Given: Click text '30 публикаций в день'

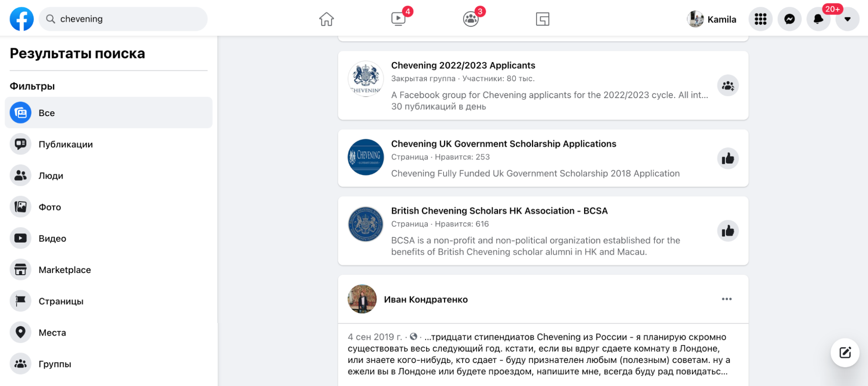Looking at the screenshot, I should click(438, 106).
